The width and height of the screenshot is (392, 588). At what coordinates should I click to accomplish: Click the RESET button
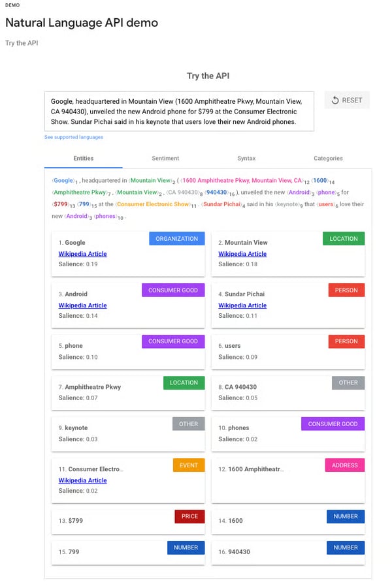coord(347,100)
